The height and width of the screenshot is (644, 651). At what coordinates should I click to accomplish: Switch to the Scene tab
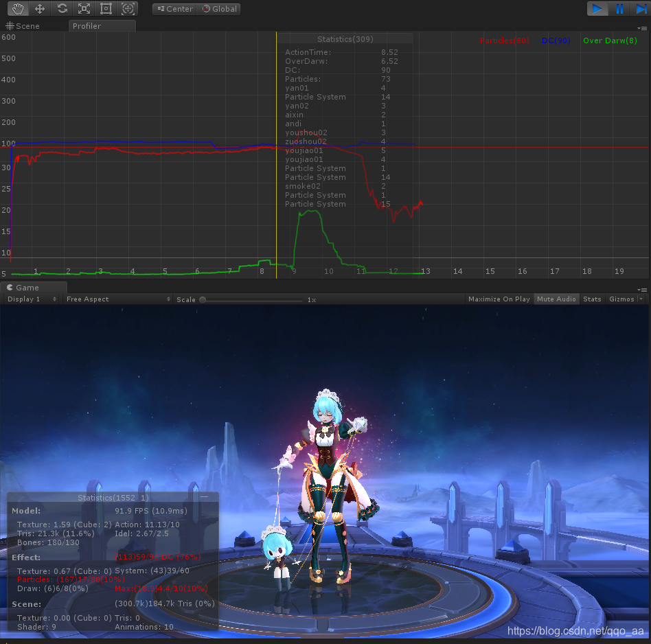(x=23, y=26)
